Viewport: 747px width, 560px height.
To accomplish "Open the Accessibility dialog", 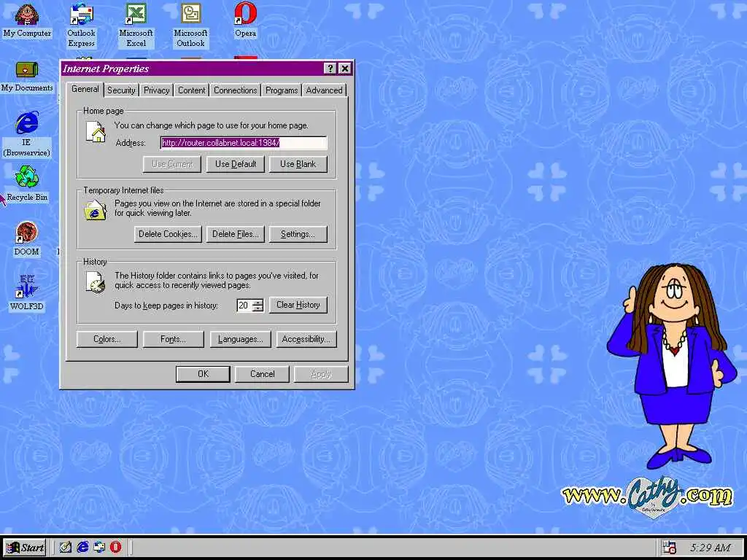I will pos(306,339).
